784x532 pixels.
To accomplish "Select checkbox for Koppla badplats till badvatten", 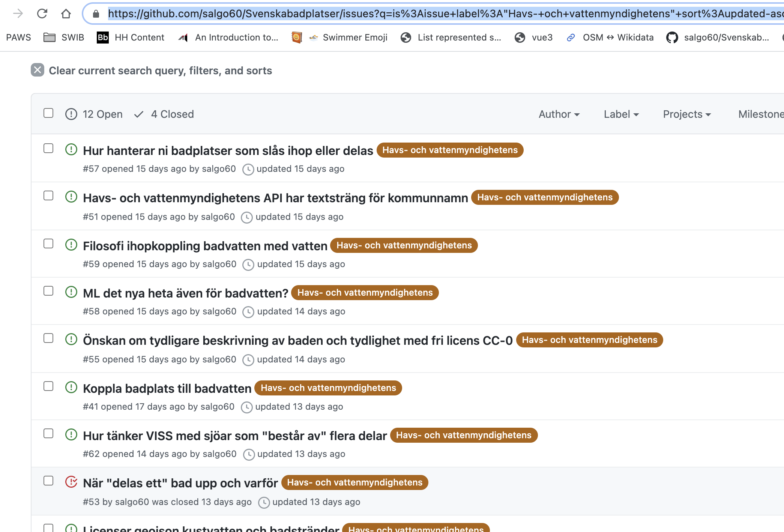I will (x=48, y=386).
